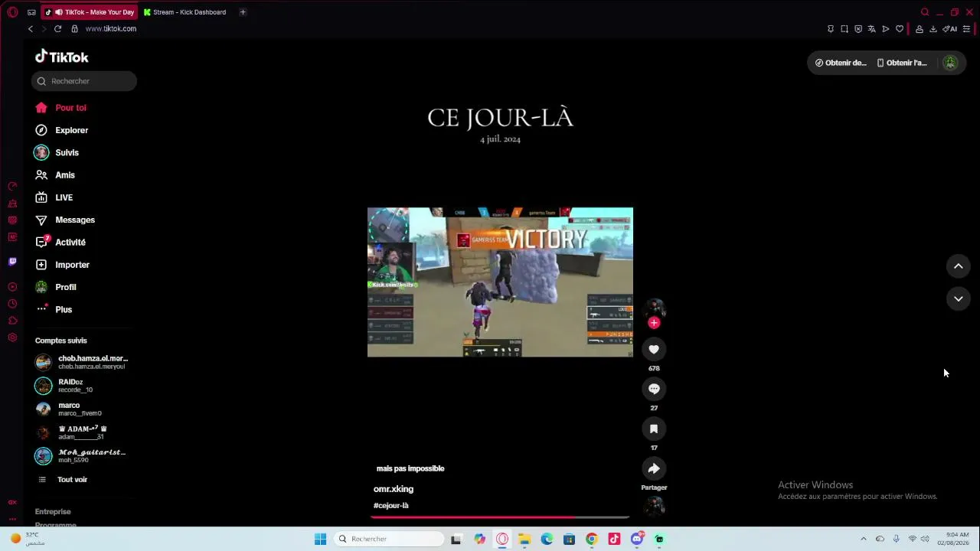This screenshot has width=980, height=551.
Task: Click the tab islands icon beside the Opera logo
Action: click(x=31, y=12)
